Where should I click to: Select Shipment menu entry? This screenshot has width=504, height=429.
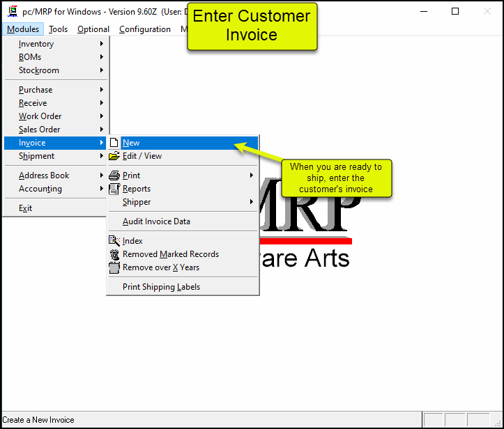(55, 156)
